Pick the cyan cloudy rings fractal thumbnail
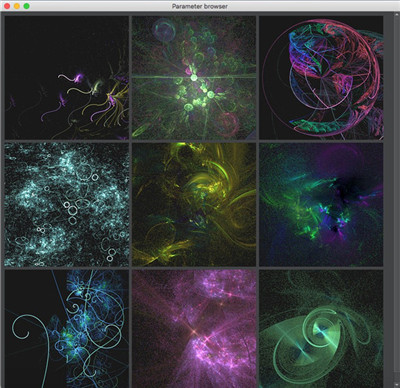Viewport: 400px width, 388px height. [67, 205]
